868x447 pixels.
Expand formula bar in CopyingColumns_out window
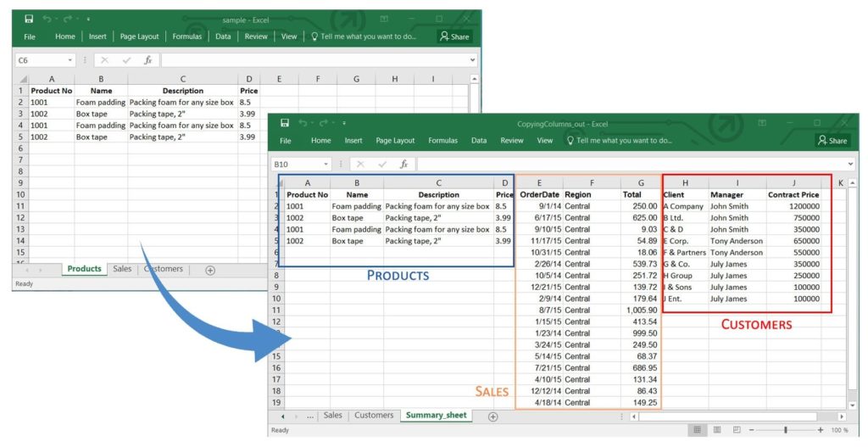[850, 164]
